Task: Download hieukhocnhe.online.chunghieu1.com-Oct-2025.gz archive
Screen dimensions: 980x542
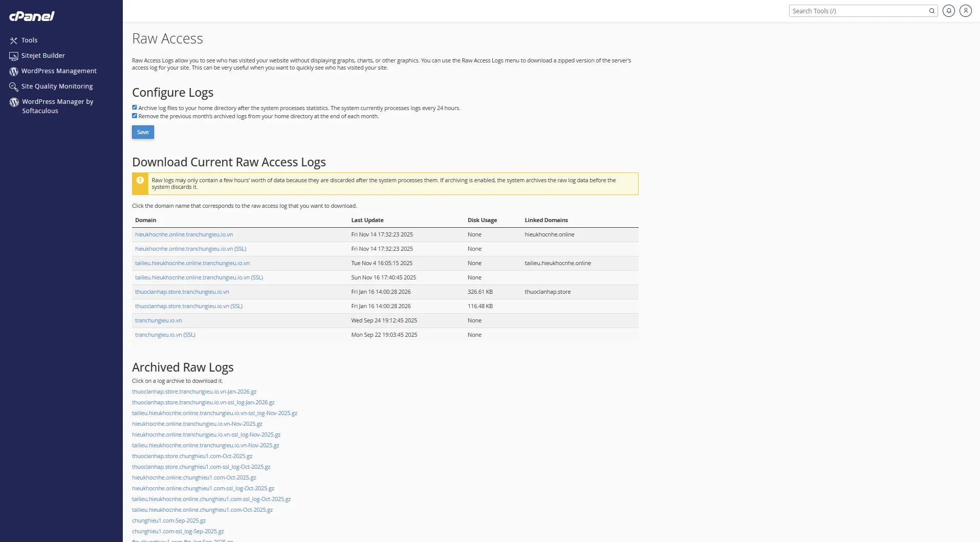Action: pyautogui.click(x=194, y=478)
